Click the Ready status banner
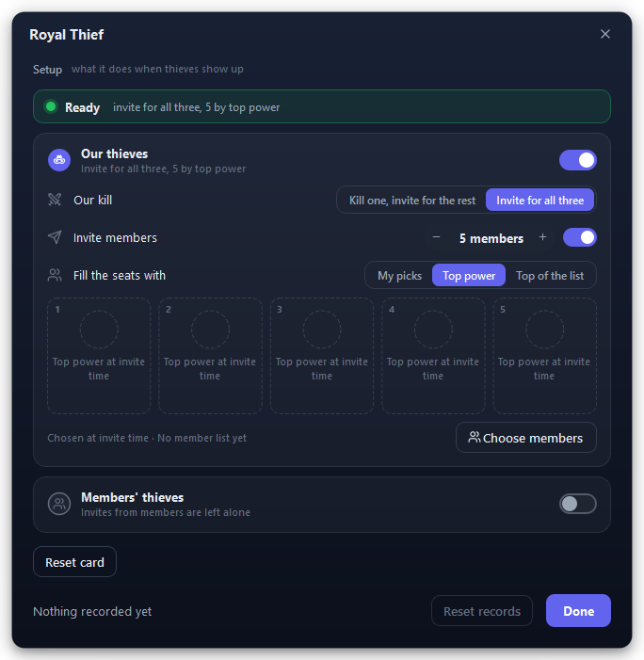This screenshot has width=644, height=660. click(322, 106)
